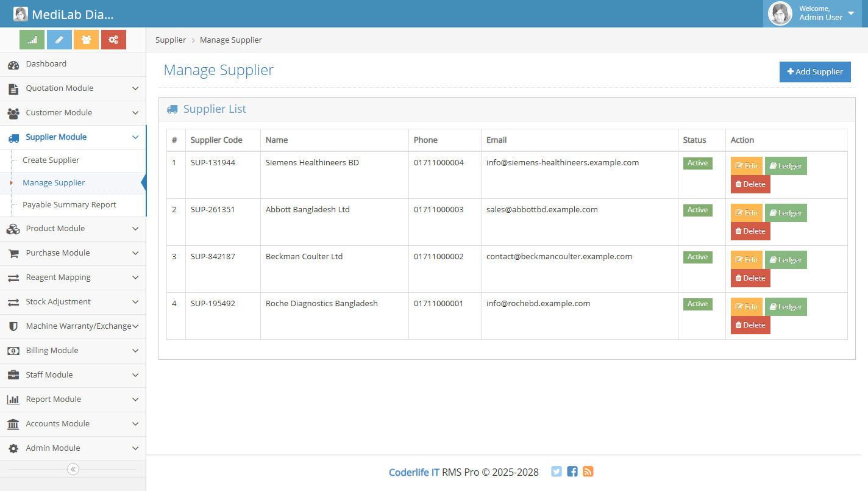This screenshot has width=868, height=491.
Task: Expand the Stock Adjustment chevron
Action: click(x=135, y=302)
